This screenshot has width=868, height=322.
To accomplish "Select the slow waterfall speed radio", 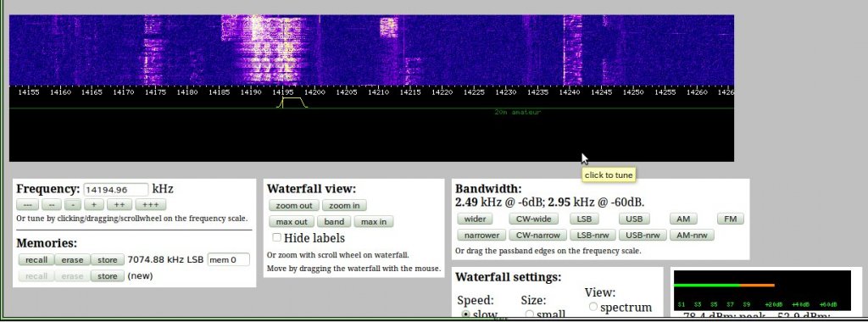I will [x=465, y=314].
